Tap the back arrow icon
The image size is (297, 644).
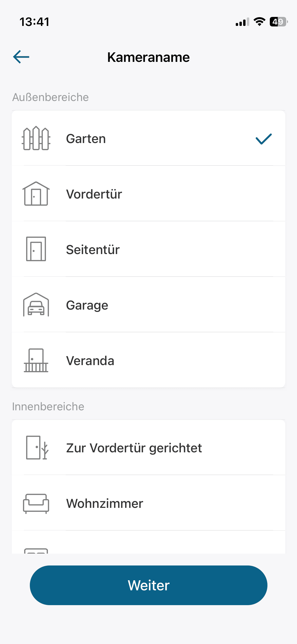click(21, 57)
